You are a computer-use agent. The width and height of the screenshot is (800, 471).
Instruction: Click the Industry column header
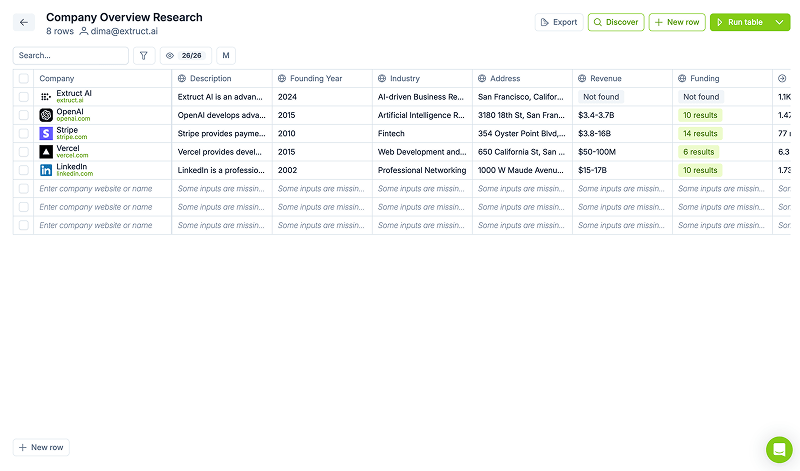422,79
